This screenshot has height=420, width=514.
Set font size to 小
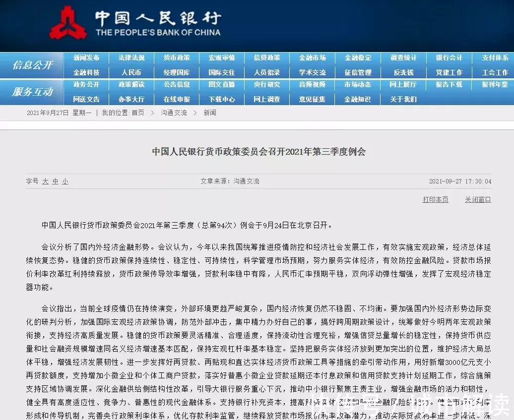(65, 181)
